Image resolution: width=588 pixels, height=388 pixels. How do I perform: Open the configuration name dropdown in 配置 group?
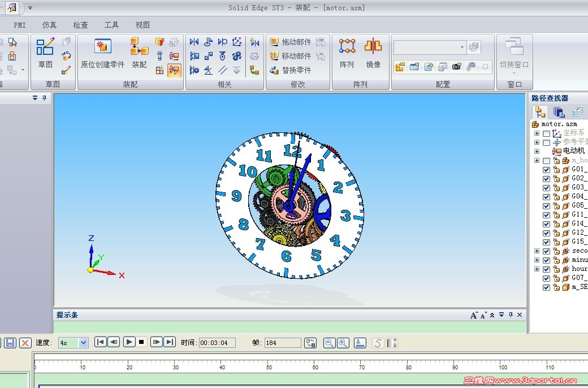(x=462, y=48)
